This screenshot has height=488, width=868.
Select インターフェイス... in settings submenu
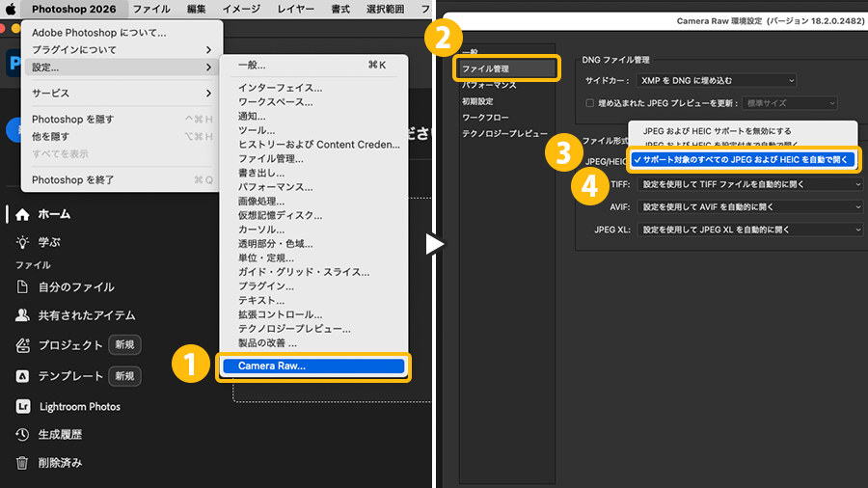coord(313,88)
